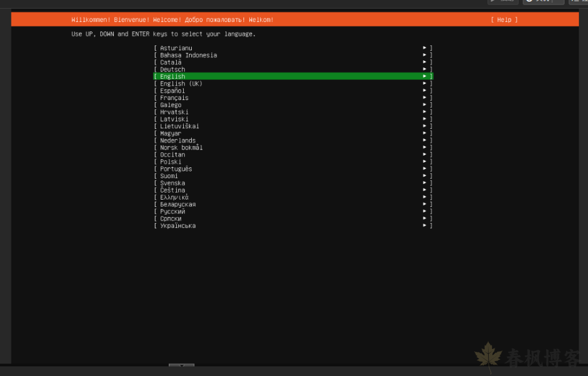588x376 pixels.
Task: Select Српски language row
Action: [293, 218]
